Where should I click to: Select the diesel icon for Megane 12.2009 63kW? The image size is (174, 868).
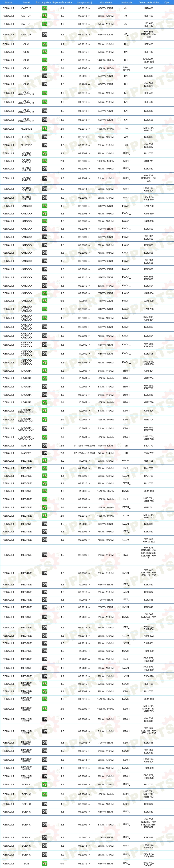pos(45,584)
